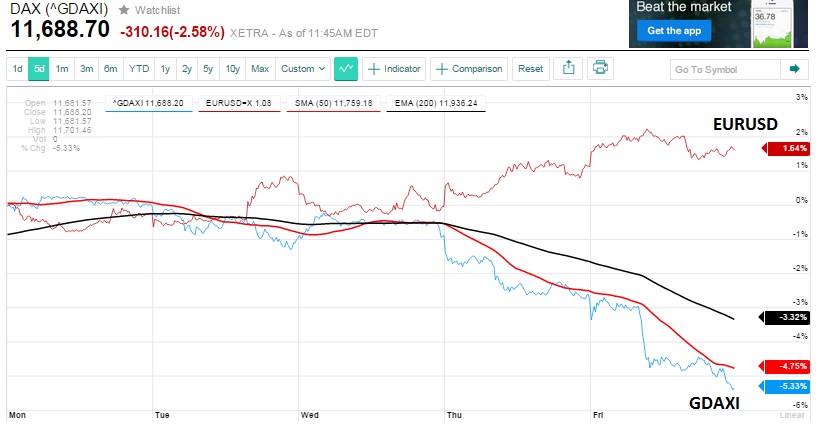Add a Comparison symbol
The width and height of the screenshot is (819, 431).
(x=469, y=69)
